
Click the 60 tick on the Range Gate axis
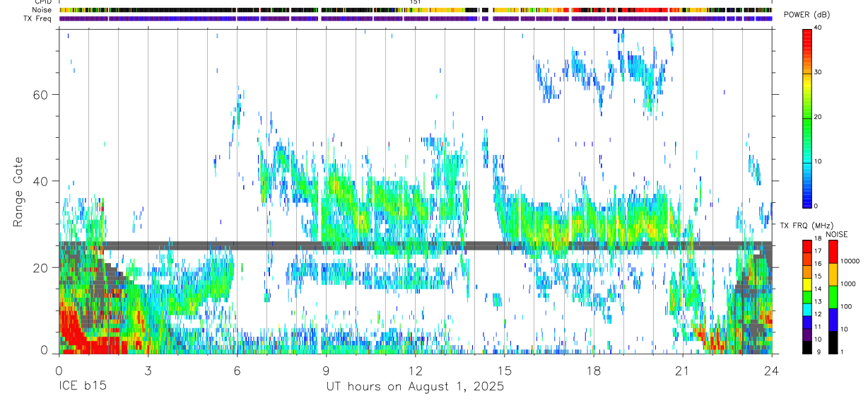point(42,95)
